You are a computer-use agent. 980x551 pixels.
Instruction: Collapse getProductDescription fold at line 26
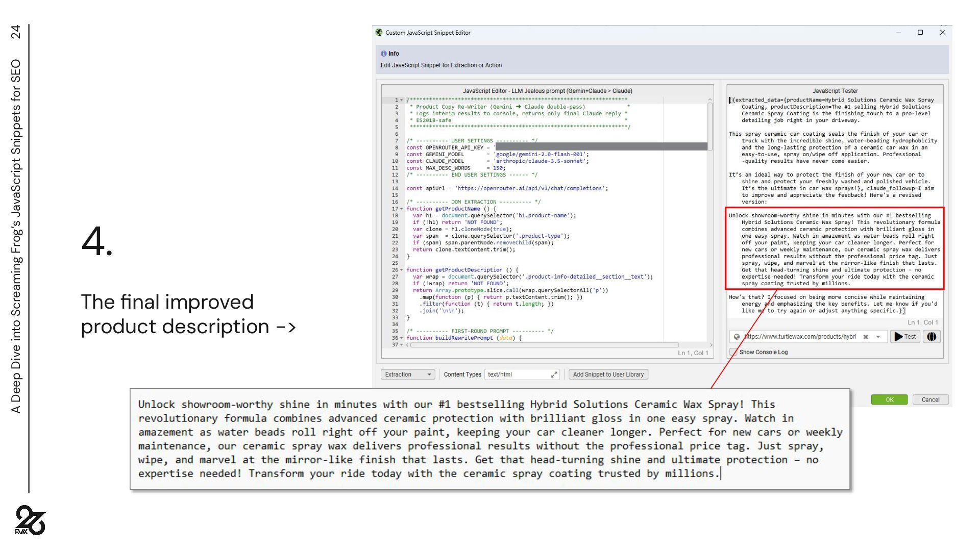pyautogui.click(x=402, y=270)
